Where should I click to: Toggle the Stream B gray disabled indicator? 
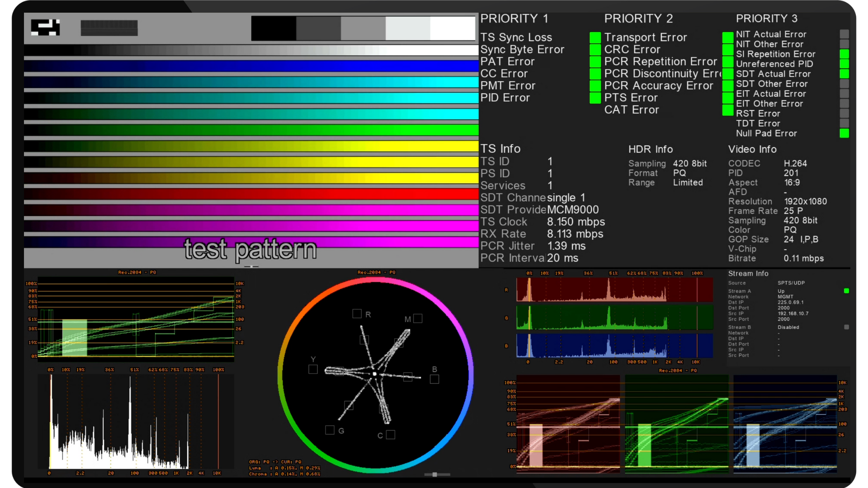(x=846, y=327)
